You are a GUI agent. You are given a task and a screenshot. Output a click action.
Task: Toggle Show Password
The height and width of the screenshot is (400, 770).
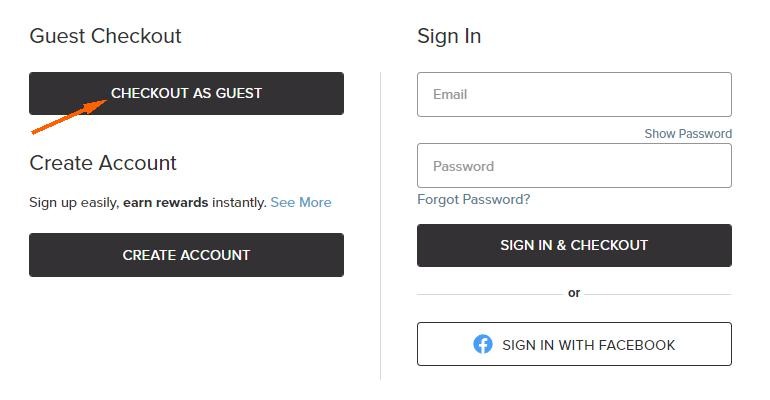[688, 133]
